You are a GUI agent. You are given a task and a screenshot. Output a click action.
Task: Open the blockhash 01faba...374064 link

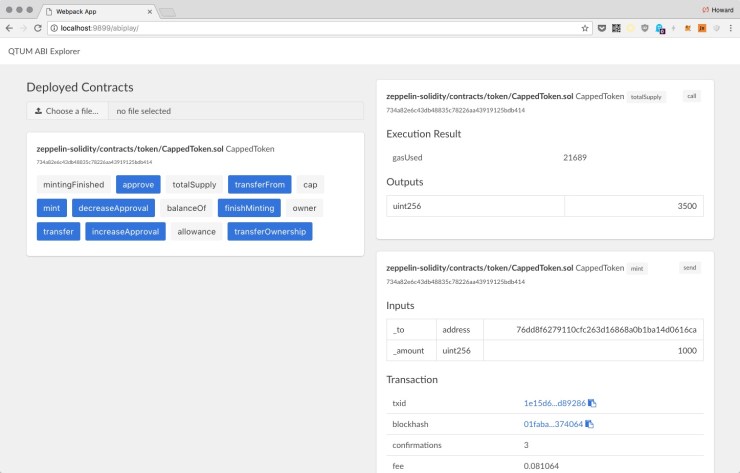[553, 424]
